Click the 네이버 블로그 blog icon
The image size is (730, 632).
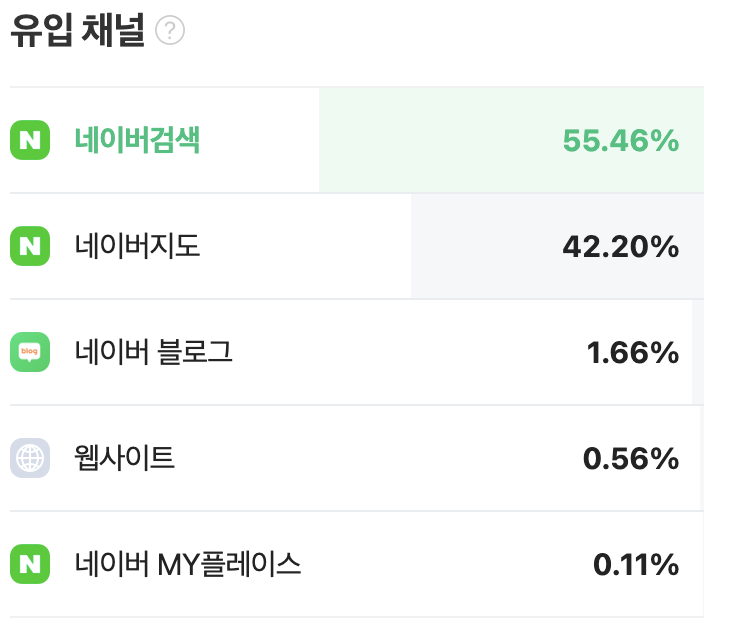click(30, 352)
